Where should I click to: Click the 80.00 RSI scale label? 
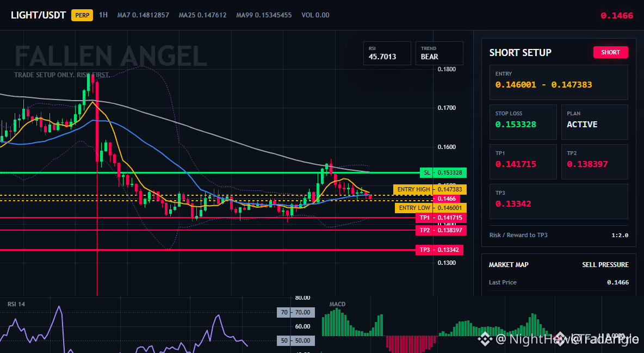point(303,298)
